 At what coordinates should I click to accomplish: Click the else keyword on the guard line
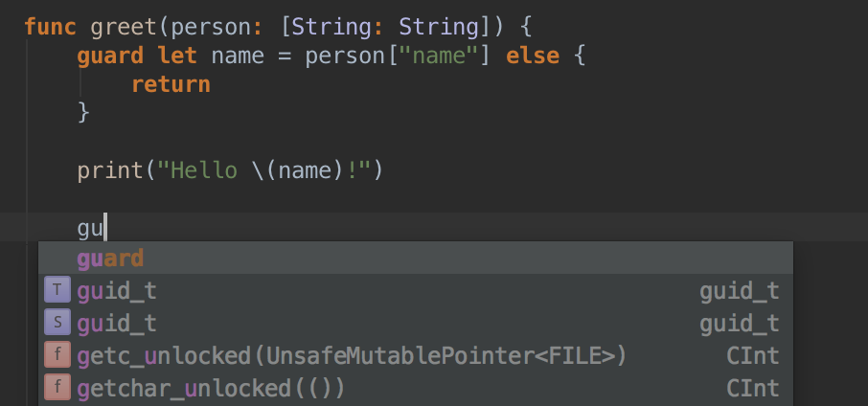[533, 56]
